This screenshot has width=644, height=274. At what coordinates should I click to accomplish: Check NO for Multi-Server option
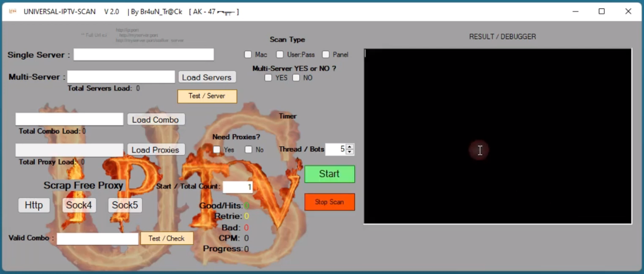coord(296,78)
